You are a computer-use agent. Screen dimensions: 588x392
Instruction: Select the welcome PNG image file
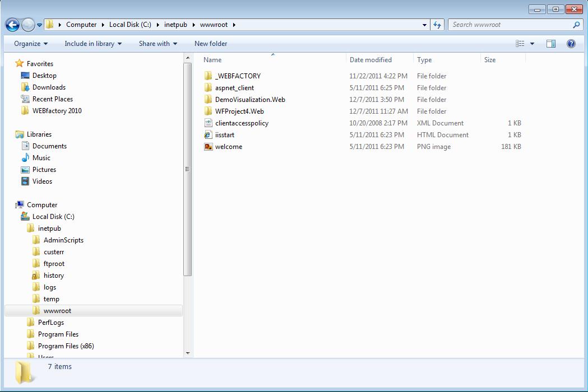228,147
